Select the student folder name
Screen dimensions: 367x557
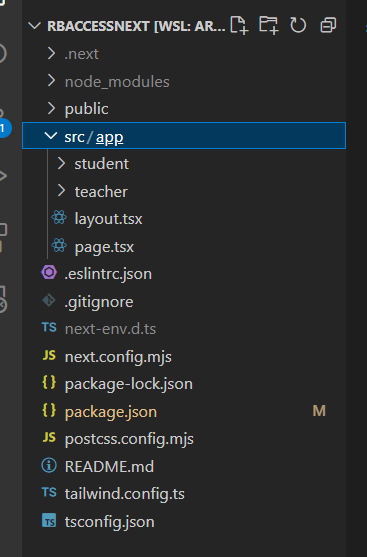(102, 164)
